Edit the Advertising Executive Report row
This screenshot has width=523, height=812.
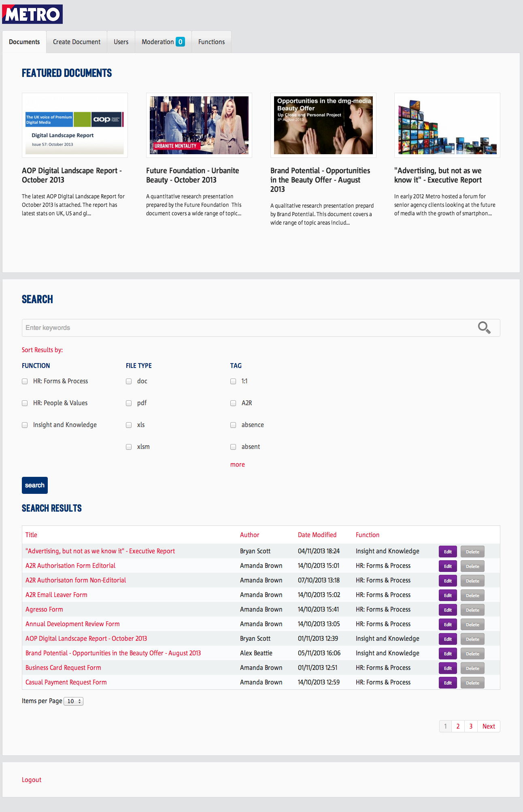tap(448, 552)
